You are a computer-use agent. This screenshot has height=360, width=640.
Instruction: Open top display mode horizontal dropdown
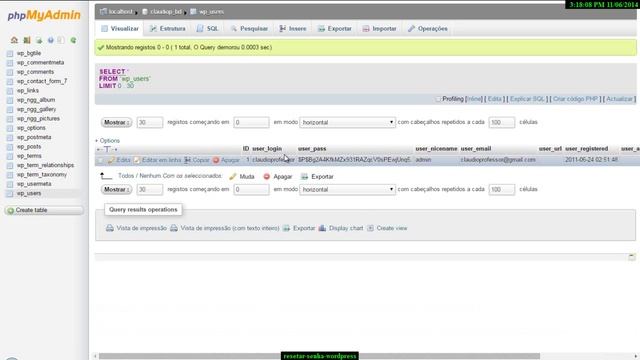click(x=347, y=122)
